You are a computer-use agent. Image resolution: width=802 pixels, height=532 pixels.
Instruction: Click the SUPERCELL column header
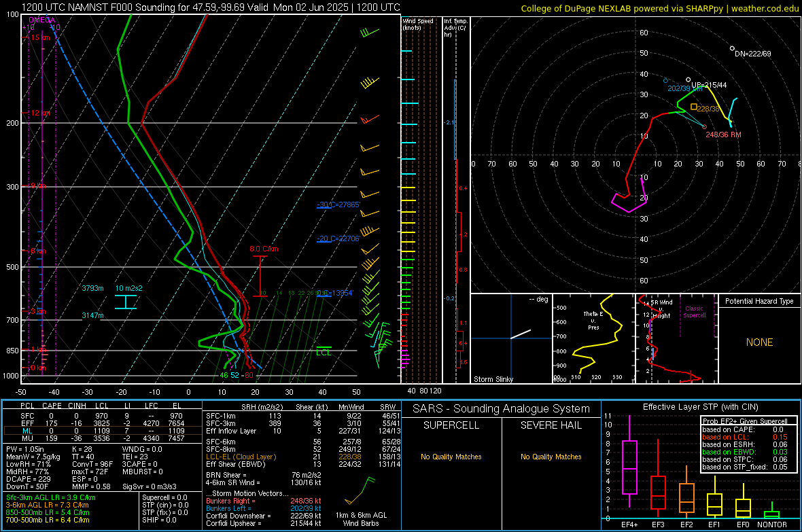tap(451, 425)
